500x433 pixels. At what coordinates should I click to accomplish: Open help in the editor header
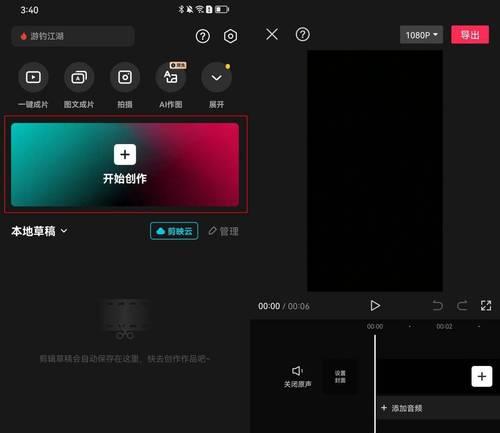click(303, 34)
